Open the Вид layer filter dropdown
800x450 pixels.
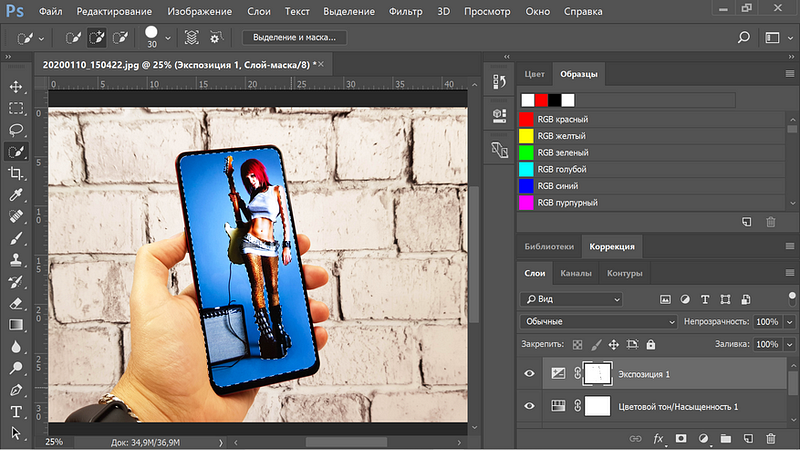coord(571,299)
